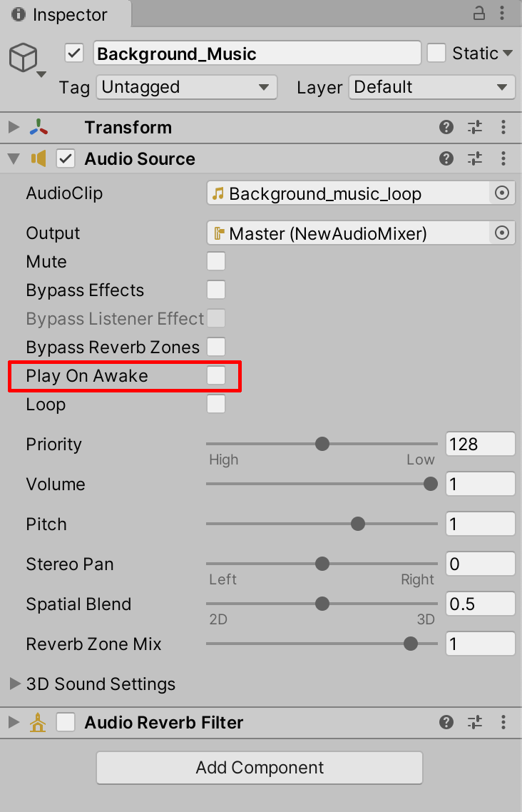
Task: Enable the Loop checkbox
Action: (216, 405)
